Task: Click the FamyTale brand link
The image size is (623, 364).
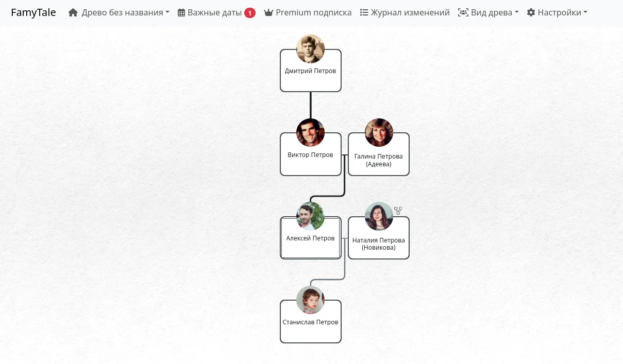Action: 33,12
